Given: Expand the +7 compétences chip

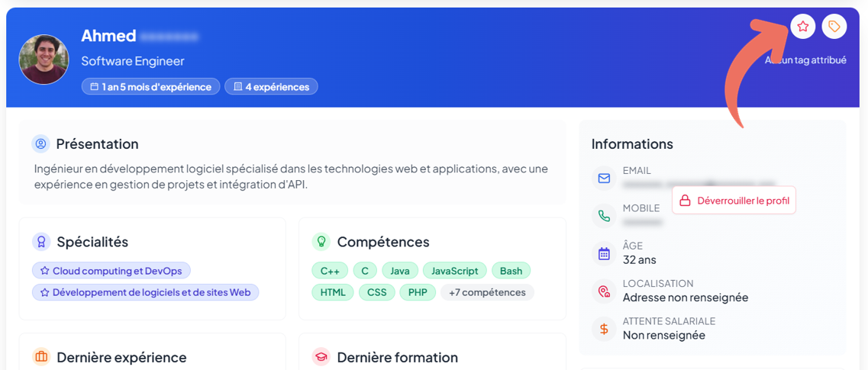Looking at the screenshot, I should [x=487, y=292].
